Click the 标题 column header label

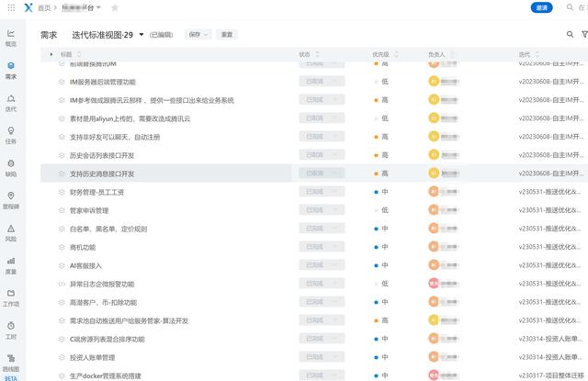[66, 55]
